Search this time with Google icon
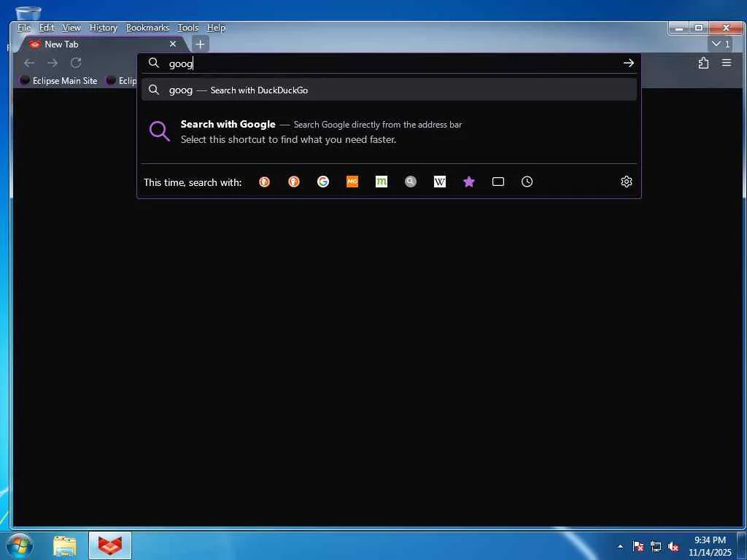The image size is (747, 560). pyautogui.click(x=323, y=182)
